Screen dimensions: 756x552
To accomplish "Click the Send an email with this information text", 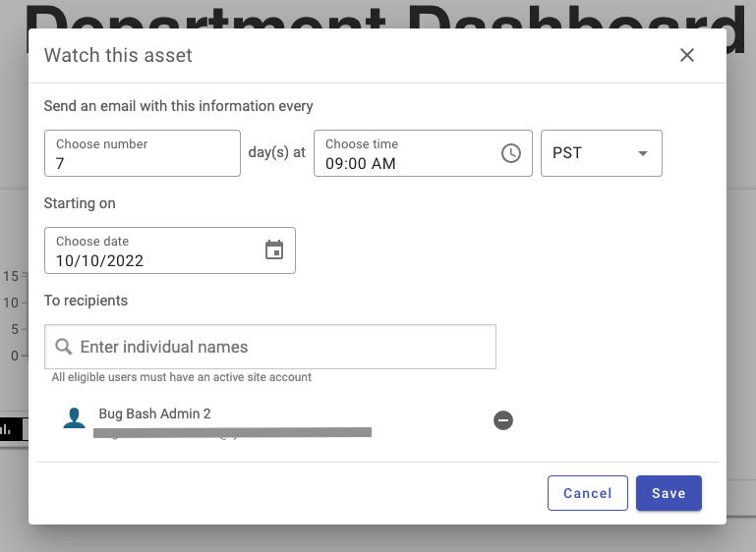I will click(178, 106).
